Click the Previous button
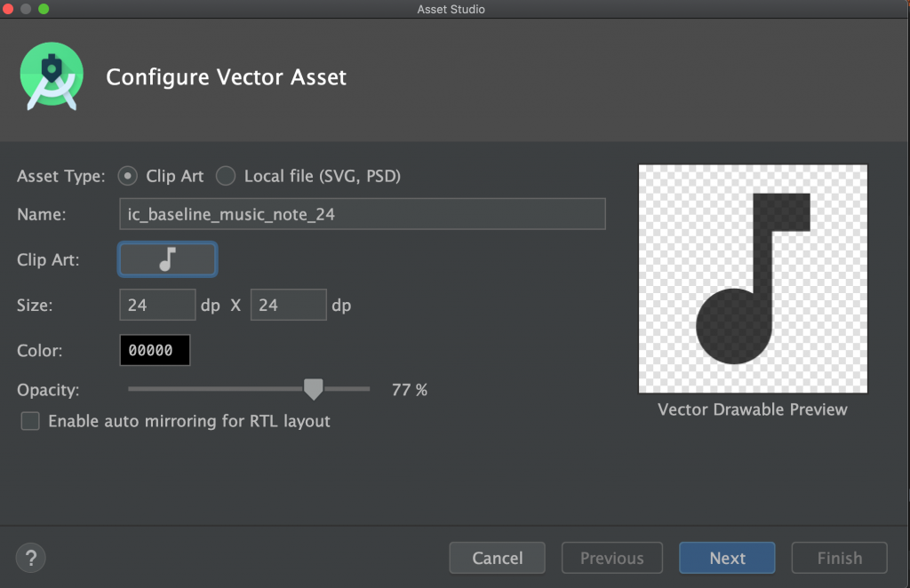910x588 pixels. click(x=611, y=558)
